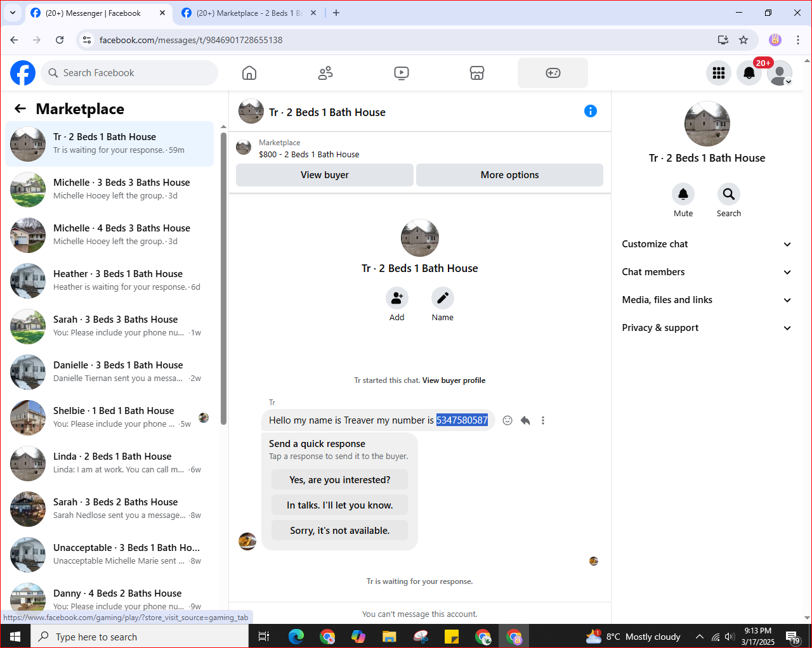812x648 pixels.
Task: Open Sarah 3 Beds 3 Baths House chat
Action: 109,327
